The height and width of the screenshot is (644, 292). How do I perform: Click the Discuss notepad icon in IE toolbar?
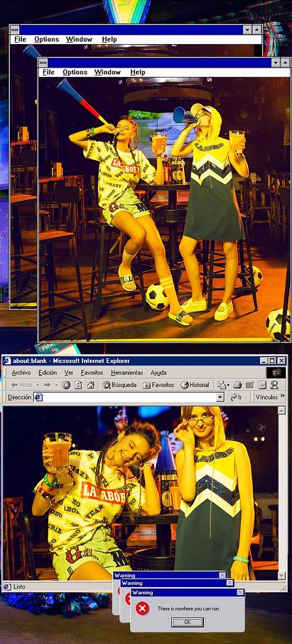tap(262, 385)
